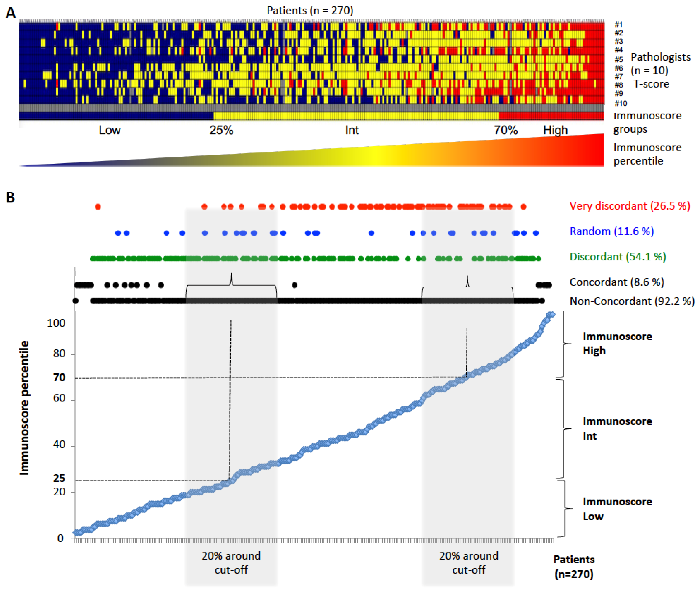Click the yellow Int immunoscore group bar
700x593 pixels.
click(356, 116)
